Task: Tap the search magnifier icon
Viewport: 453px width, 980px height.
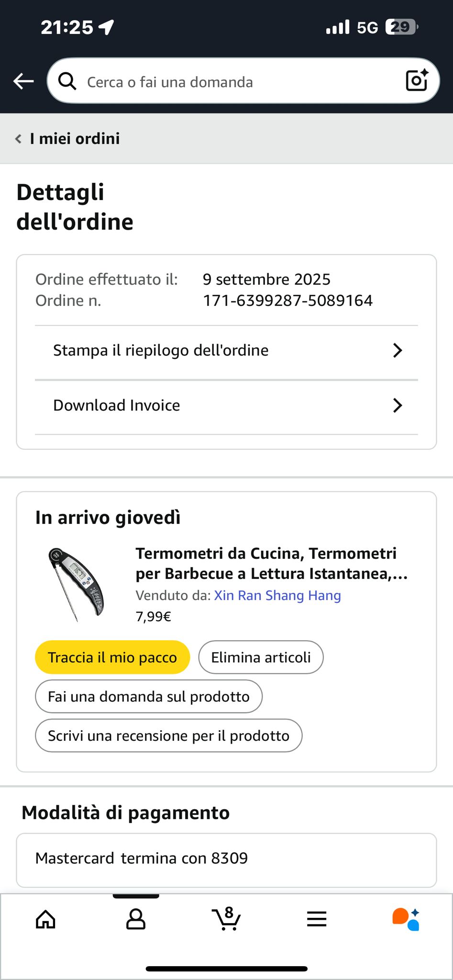Action: [67, 81]
